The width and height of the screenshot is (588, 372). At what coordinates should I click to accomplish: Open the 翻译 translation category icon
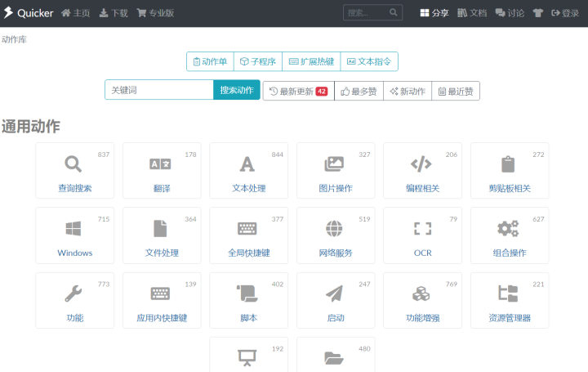[x=160, y=164]
